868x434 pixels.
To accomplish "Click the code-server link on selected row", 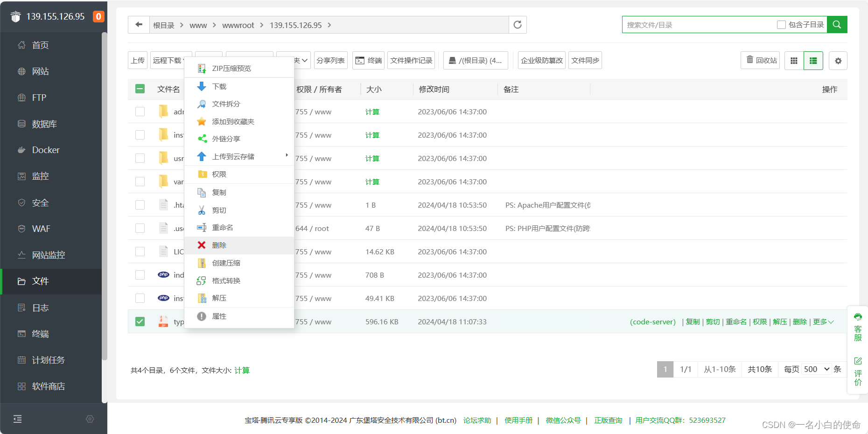I will (653, 322).
